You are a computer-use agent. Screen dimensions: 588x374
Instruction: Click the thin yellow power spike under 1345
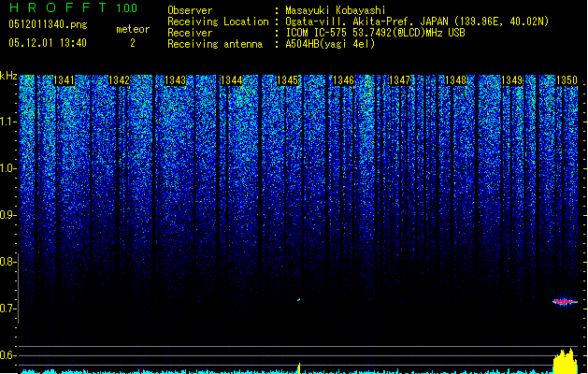pos(299,368)
